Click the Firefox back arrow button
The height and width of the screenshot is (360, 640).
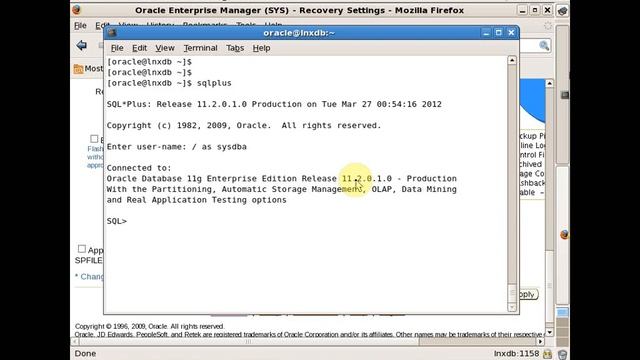coord(82,45)
